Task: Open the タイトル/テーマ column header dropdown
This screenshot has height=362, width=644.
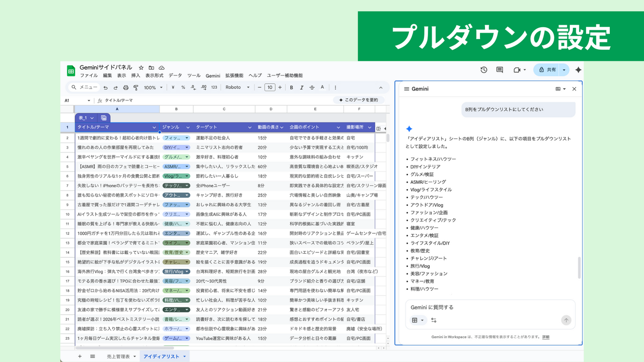Action: tap(154, 128)
